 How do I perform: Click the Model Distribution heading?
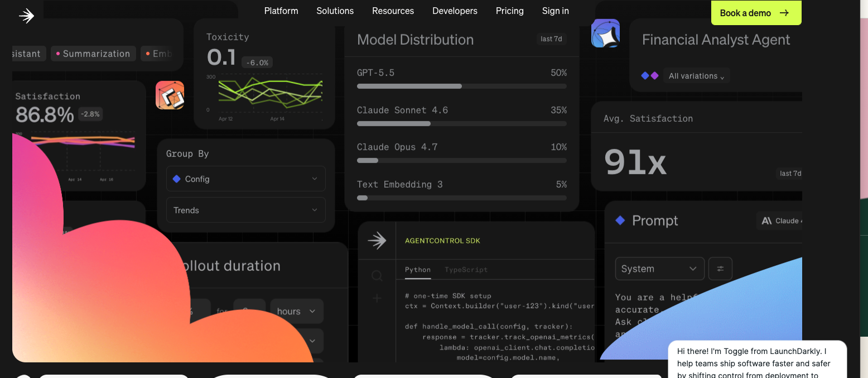pos(415,40)
